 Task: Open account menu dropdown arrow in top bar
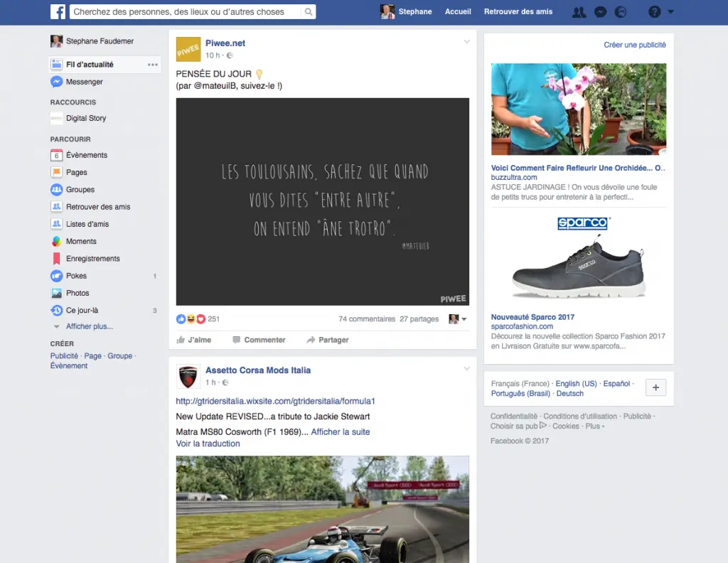point(671,12)
